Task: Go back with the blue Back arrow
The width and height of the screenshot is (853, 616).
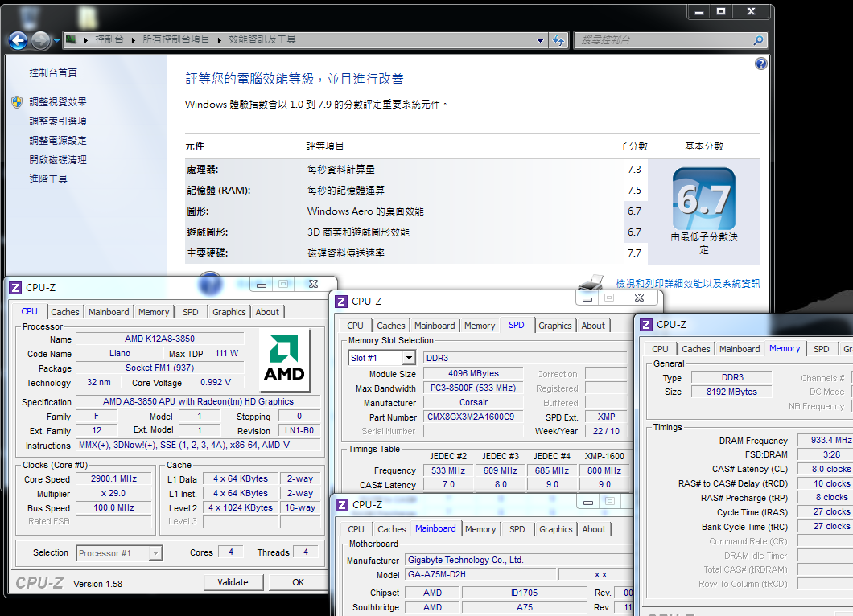Action: pyautogui.click(x=18, y=40)
